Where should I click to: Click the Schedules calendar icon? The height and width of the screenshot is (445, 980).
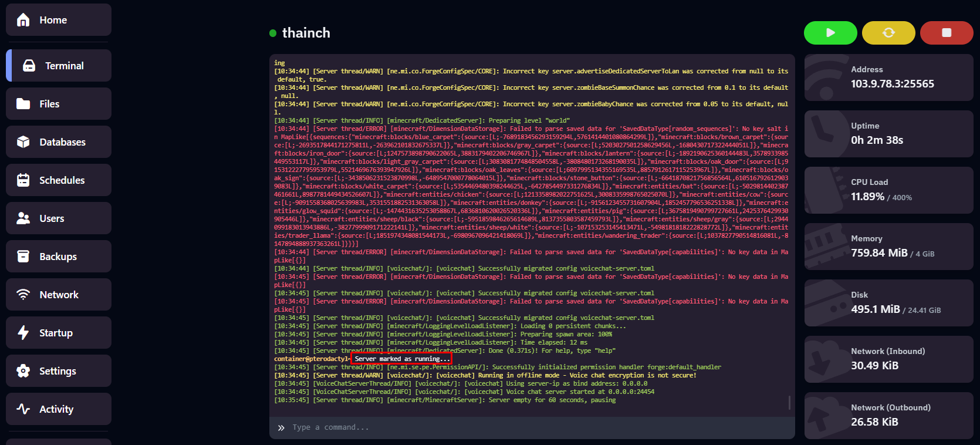23,180
